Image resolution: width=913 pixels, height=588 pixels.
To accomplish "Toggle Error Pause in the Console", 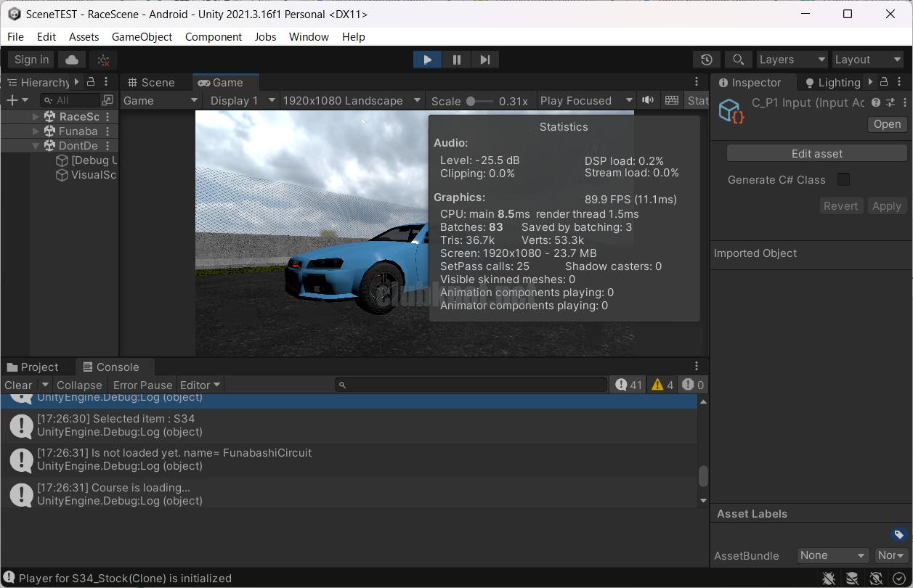I will coord(142,385).
